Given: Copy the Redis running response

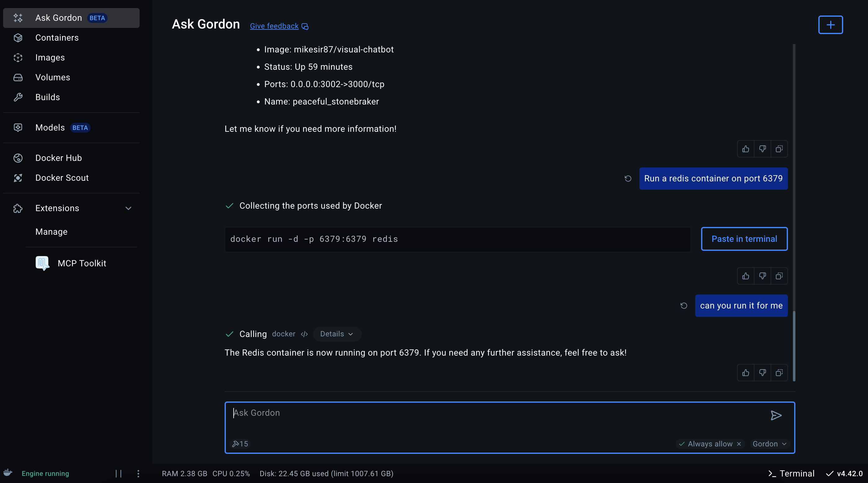Looking at the screenshot, I should pyautogui.click(x=779, y=373).
